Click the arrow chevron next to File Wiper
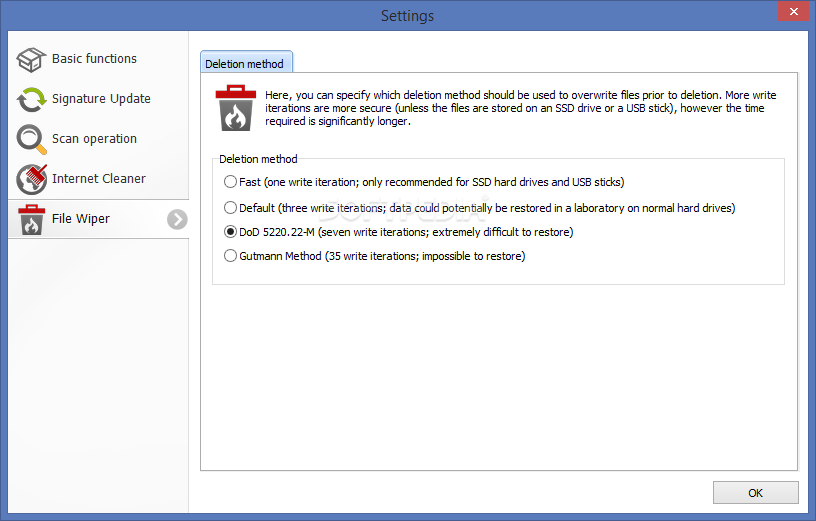The height and width of the screenshot is (521, 816). (x=177, y=220)
